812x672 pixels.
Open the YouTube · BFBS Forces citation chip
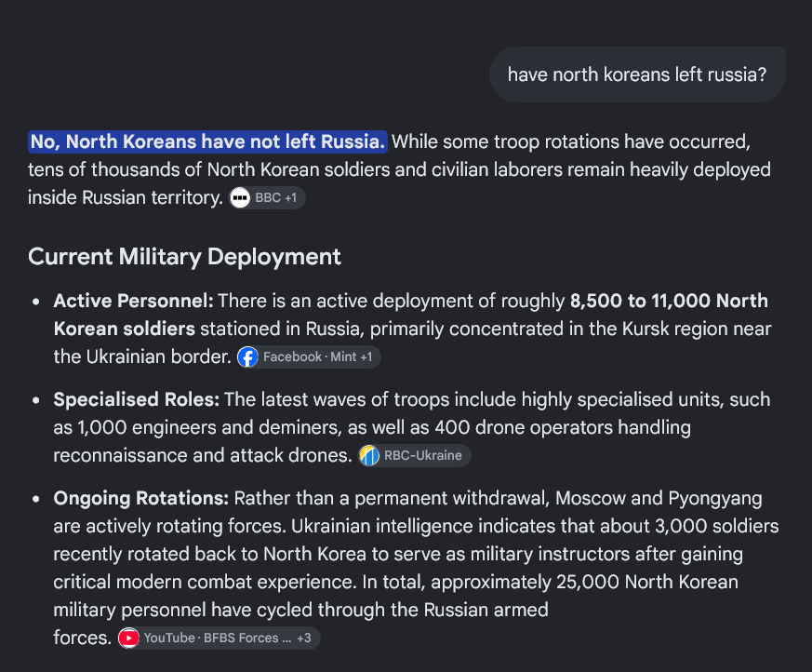220,638
